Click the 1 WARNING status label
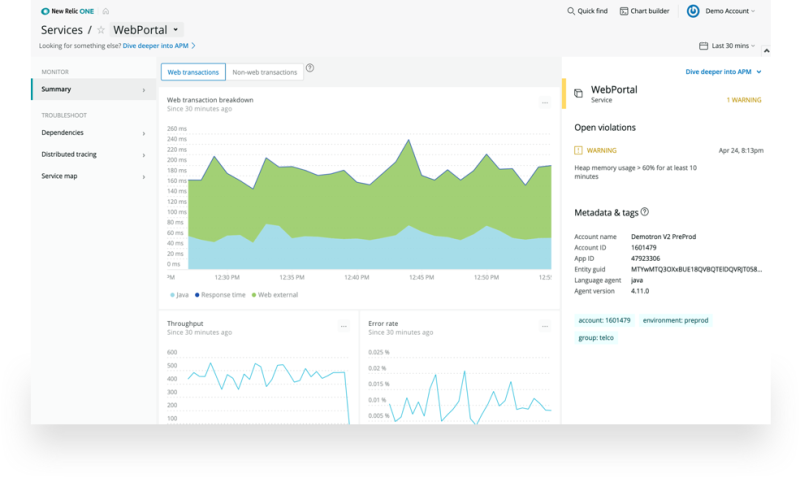Viewport: 800px width, 478px height. [x=743, y=100]
